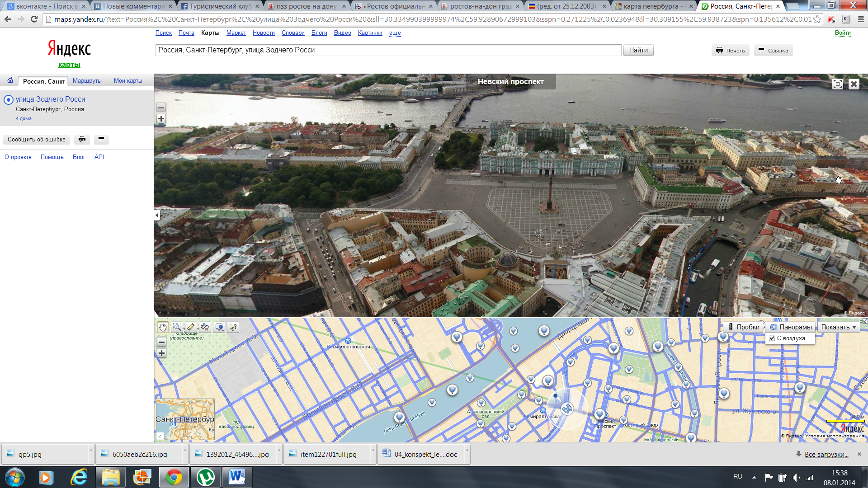This screenshot has height=488, width=868.
Task: Collapse the left sidebar panel arrow
Action: coord(157,215)
